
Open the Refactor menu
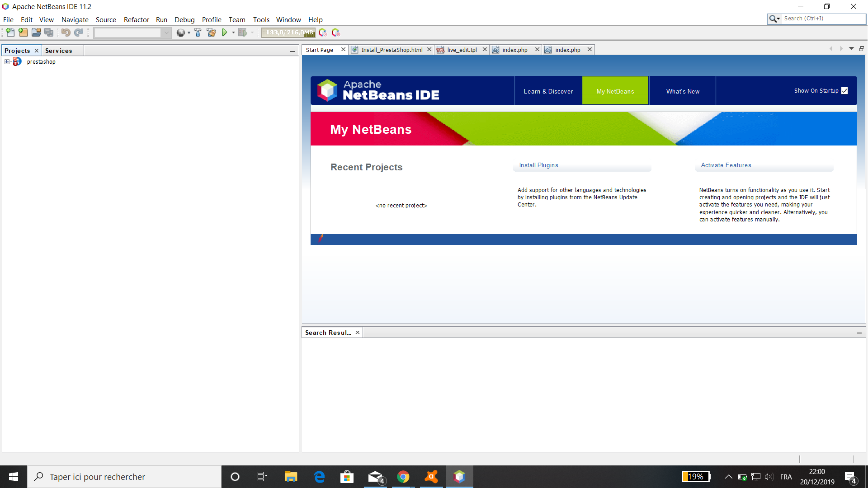136,20
